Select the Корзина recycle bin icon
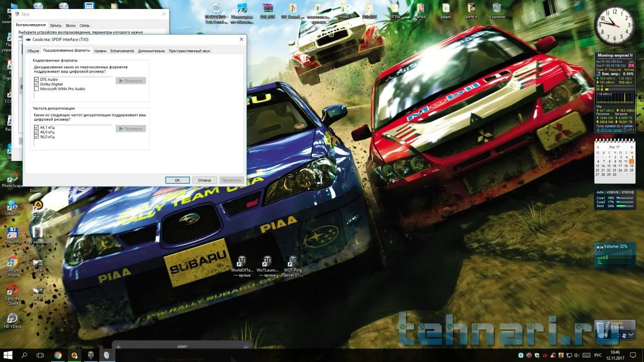 [497, 11]
